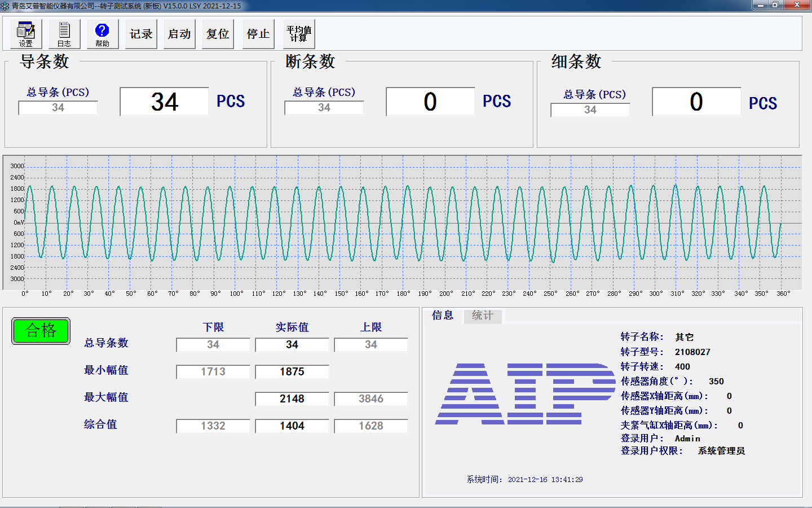
Task: Reset the system via 复位
Action: (217, 34)
